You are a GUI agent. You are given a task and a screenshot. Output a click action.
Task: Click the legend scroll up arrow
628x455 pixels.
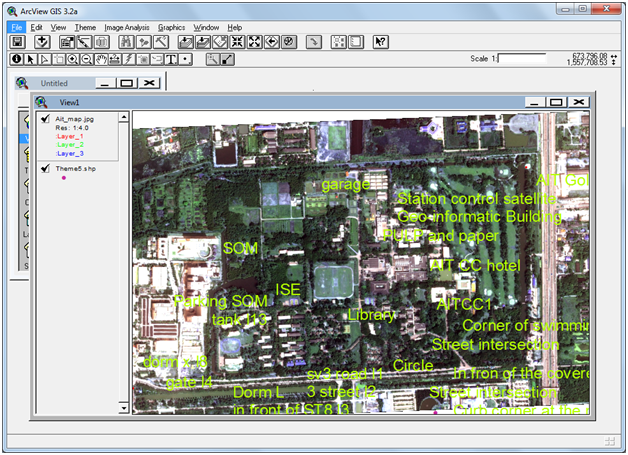click(125, 117)
